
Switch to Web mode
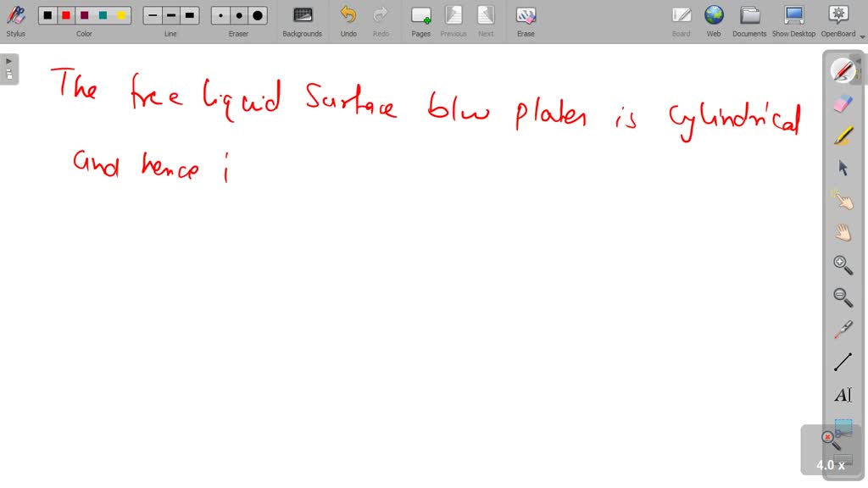tap(714, 21)
